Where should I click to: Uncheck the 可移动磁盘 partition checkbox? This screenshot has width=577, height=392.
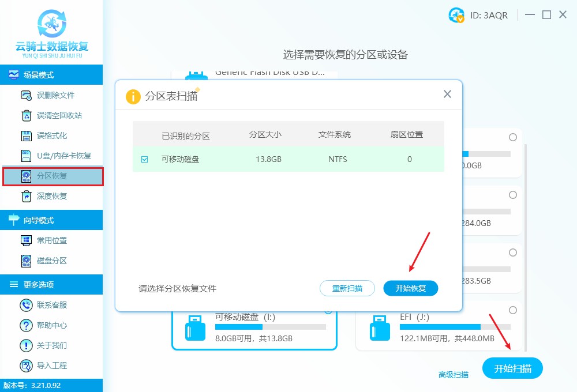[x=143, y=159]
